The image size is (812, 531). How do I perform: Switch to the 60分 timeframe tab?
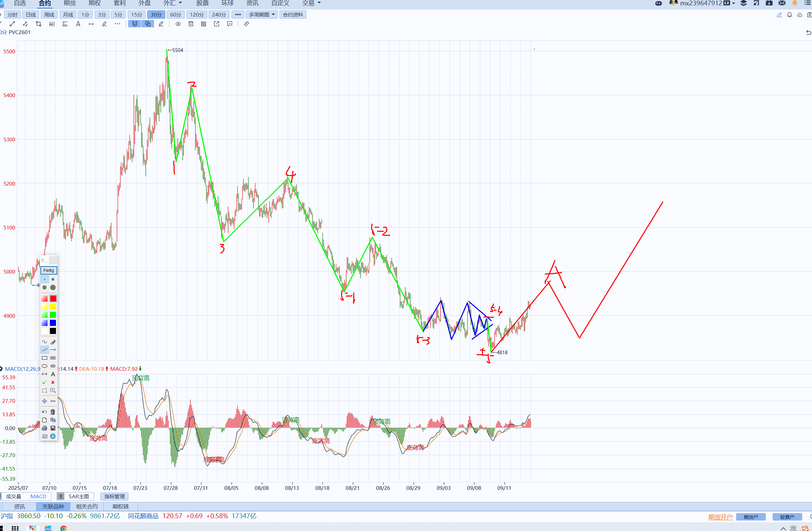(x=176, y=15)
